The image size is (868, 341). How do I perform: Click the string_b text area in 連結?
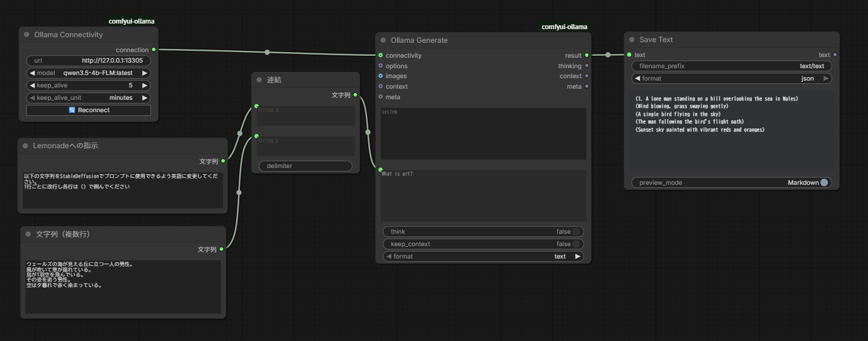tap(305, 146)
